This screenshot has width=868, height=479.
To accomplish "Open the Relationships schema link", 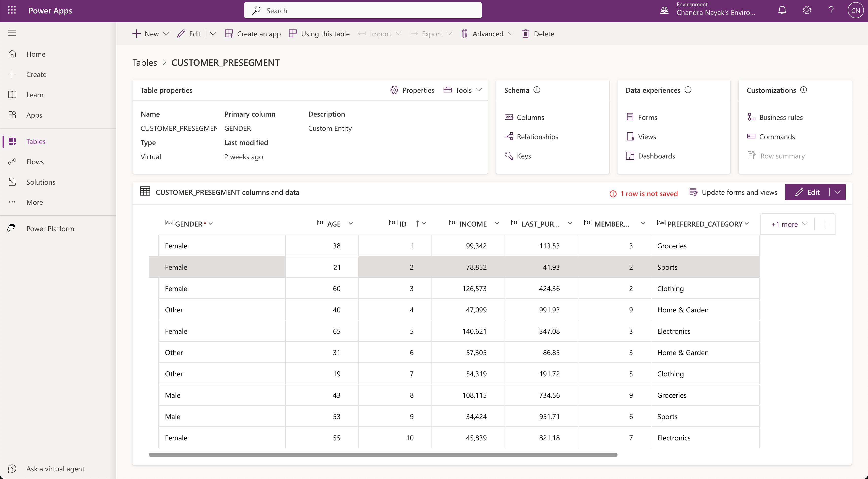I will [537, 137].
